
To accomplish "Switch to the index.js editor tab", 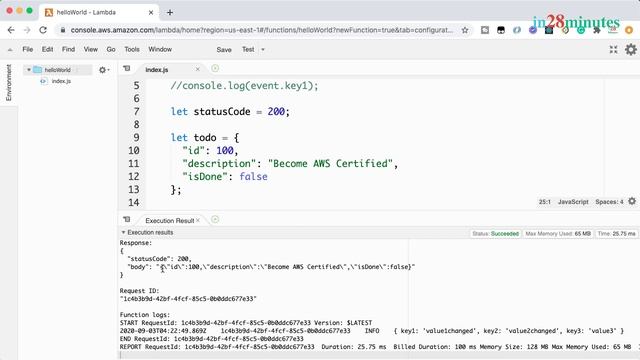I will [x=157, y=70].
